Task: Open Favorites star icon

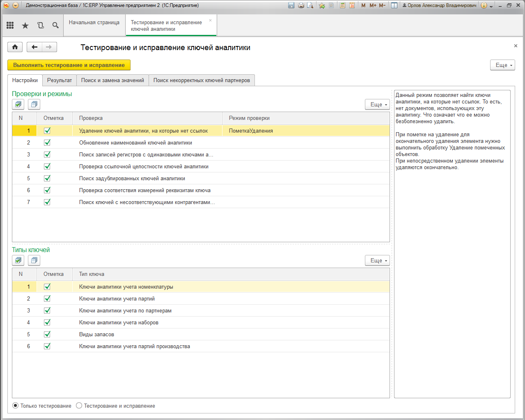Action: tap(25, 25)
